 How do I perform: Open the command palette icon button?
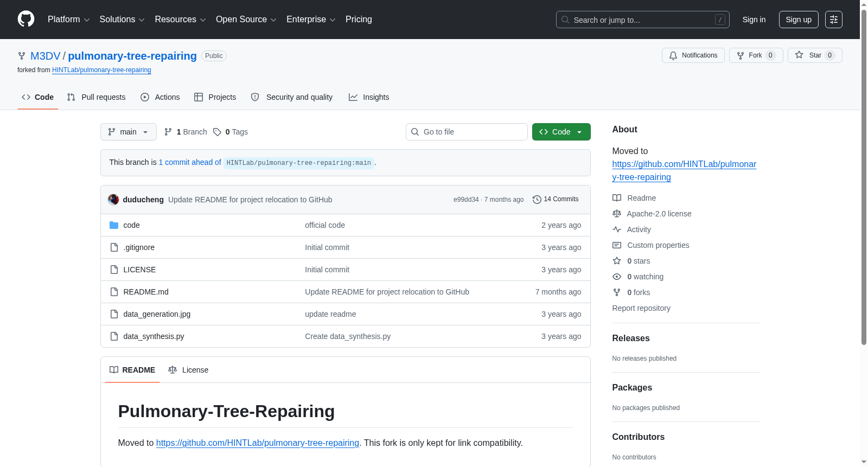click(x=834, y=20)
